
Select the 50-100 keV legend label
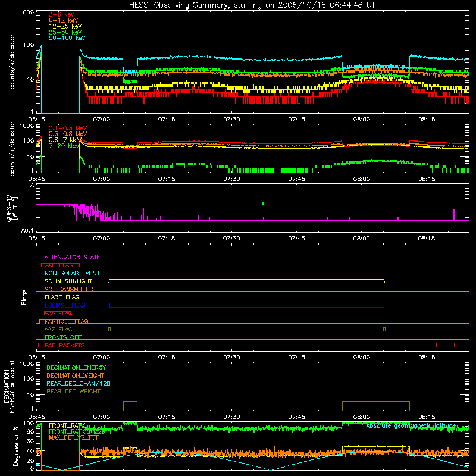[x=67, y=38]
